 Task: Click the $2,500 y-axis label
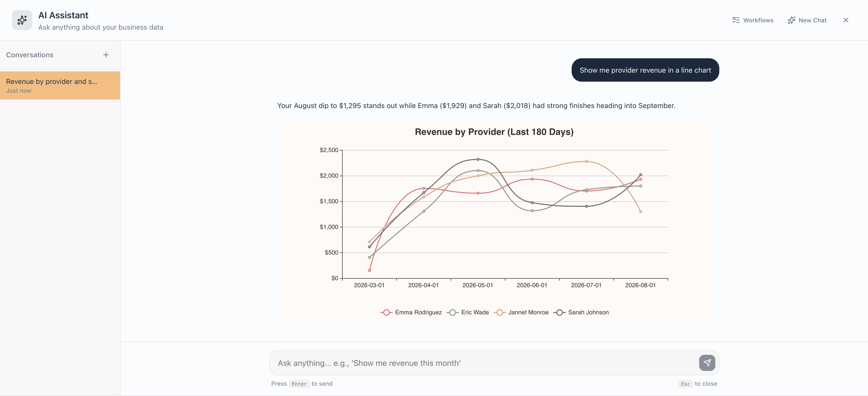[x=329, y=150]
